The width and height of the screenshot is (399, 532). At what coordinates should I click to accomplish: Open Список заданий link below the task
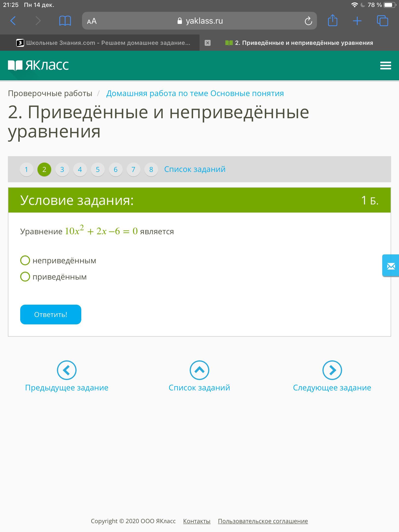tap(199, 388)
